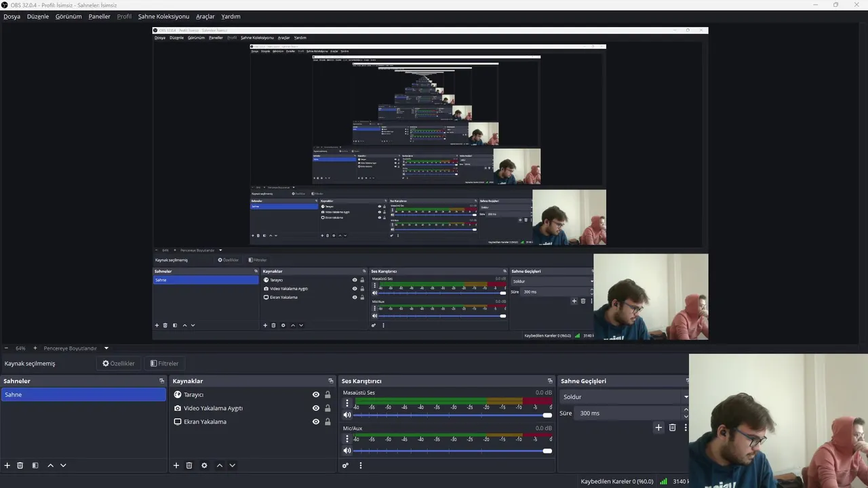The height and width of the screenshot is (488, 868).
Task: Expand the preview scaling dropdown arrow
Action: (106, 348)
